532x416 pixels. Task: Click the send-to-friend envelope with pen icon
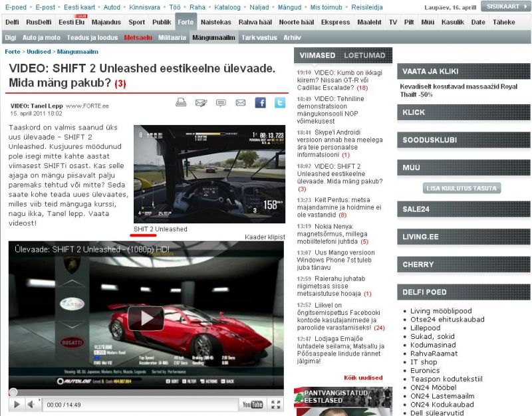pyautogui.click(x=201, y=102)
